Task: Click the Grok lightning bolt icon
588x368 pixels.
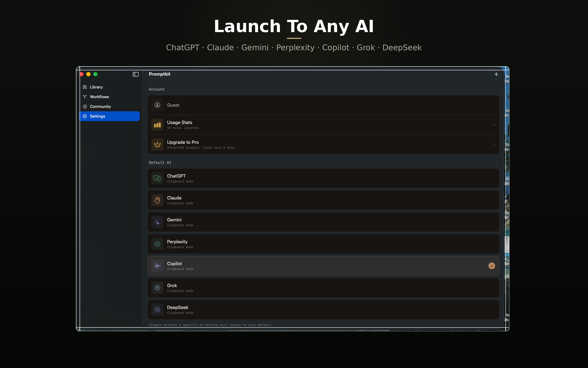Action: click(x=157, y=288)
